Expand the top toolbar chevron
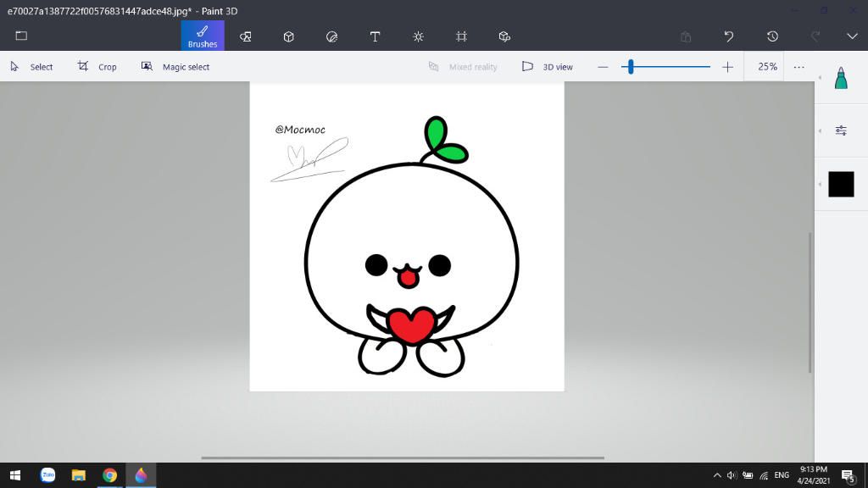The width and height of the screenshot is (868, 488). tap(852, 36)
